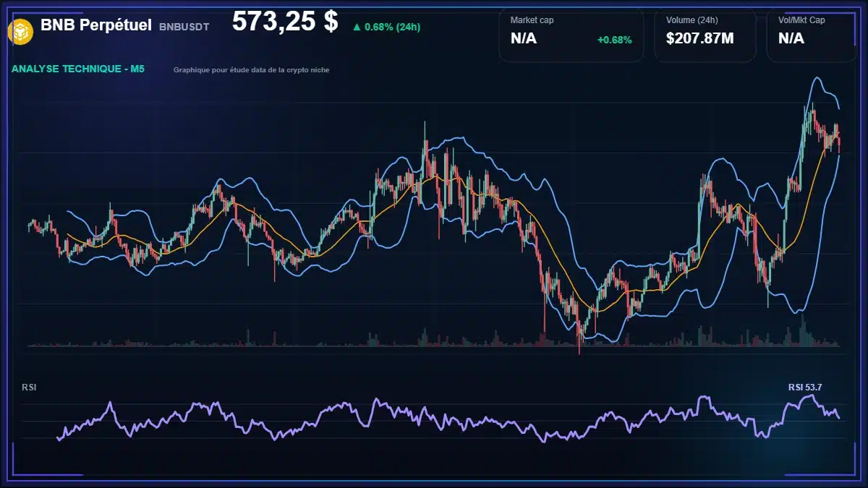
Task: Click the "Graphique pour étude data" subtitle
Action: tap(252, 70)
